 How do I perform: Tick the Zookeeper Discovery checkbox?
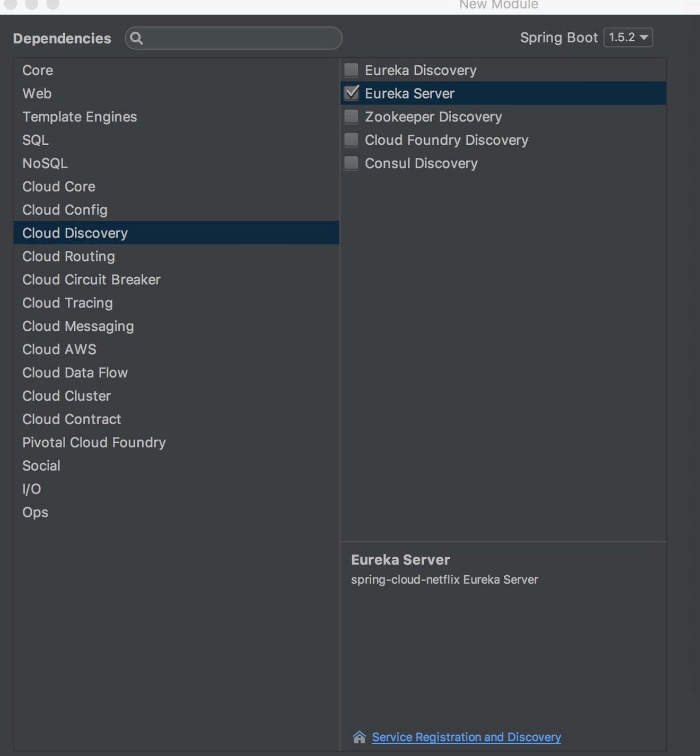pyautogui.click(x=351, y=117)
